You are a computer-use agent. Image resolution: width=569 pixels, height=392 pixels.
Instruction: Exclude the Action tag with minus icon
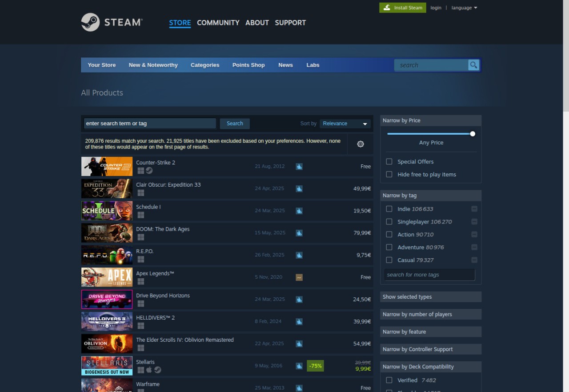click(474, 235)
